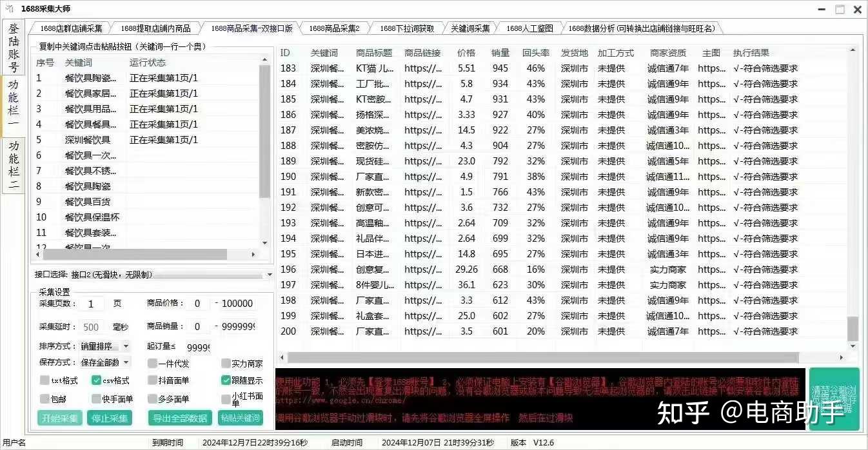Switch to the 1688店群店铺采集 tab
Viewport: 868px width, 450px height.
tap(71, 28)
